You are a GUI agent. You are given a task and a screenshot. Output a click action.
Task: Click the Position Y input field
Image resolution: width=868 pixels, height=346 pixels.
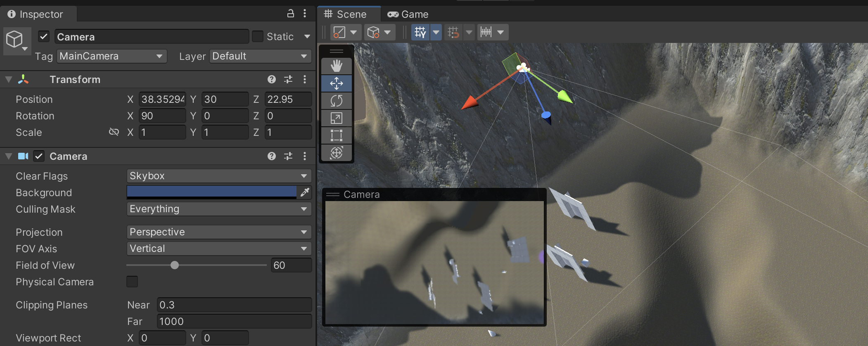point(225,100)
